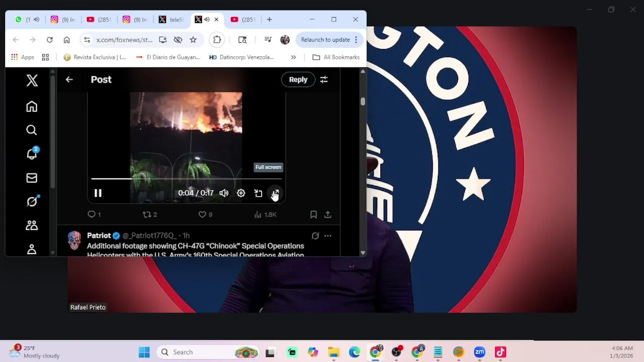Seek along the video progress bar
This screenshot has height=362, width=644.
tap(186, 178)
